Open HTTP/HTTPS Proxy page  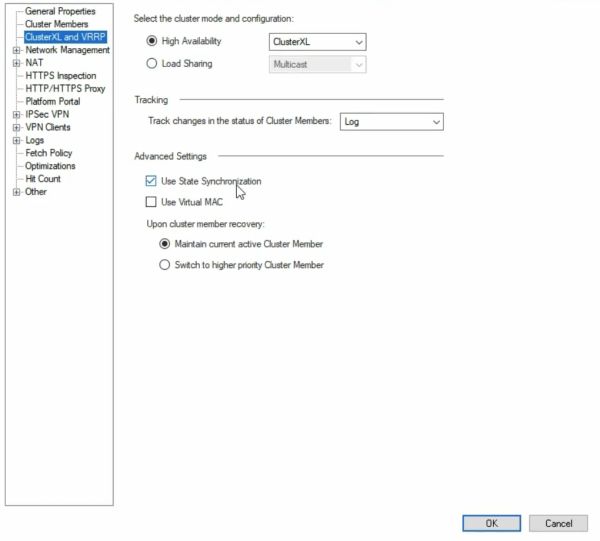65,88
